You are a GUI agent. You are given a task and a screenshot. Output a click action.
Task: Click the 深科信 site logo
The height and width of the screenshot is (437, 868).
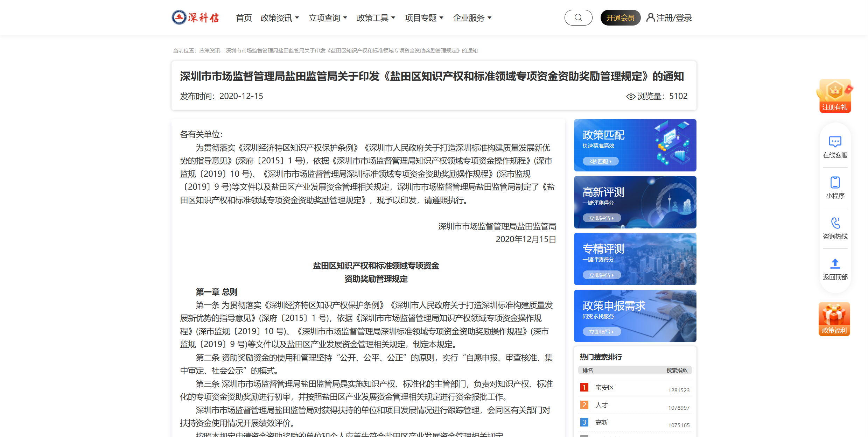point(195,17)
